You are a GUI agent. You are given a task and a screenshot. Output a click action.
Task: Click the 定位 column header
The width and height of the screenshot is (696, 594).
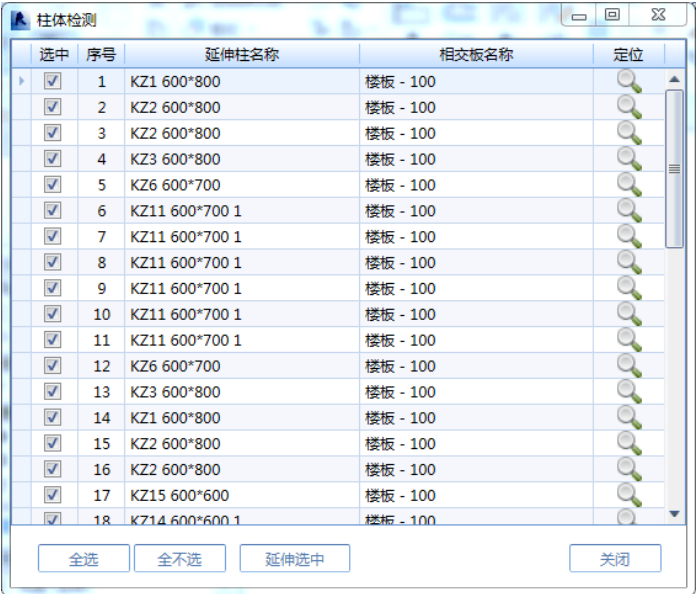tap(629, 55)
